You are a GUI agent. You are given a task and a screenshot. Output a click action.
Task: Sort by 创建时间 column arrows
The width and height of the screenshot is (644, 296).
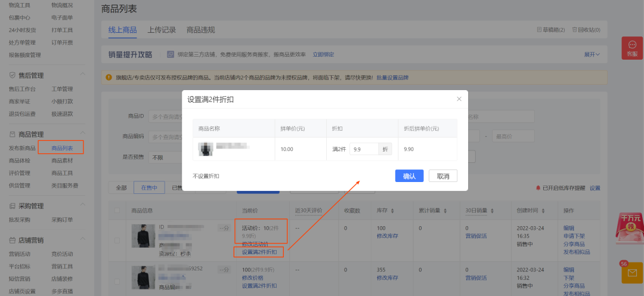tap(544, 211)
